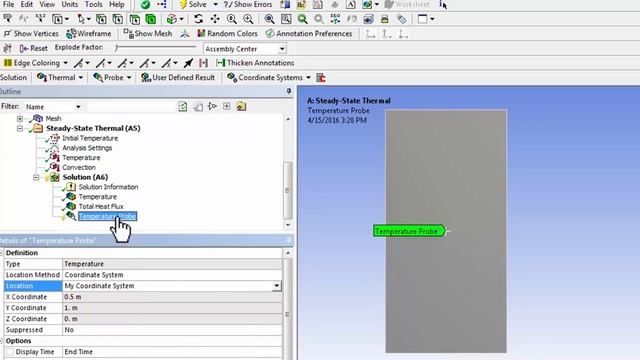
Task: Click the filter text input field
Action: [x=131, y=107]
